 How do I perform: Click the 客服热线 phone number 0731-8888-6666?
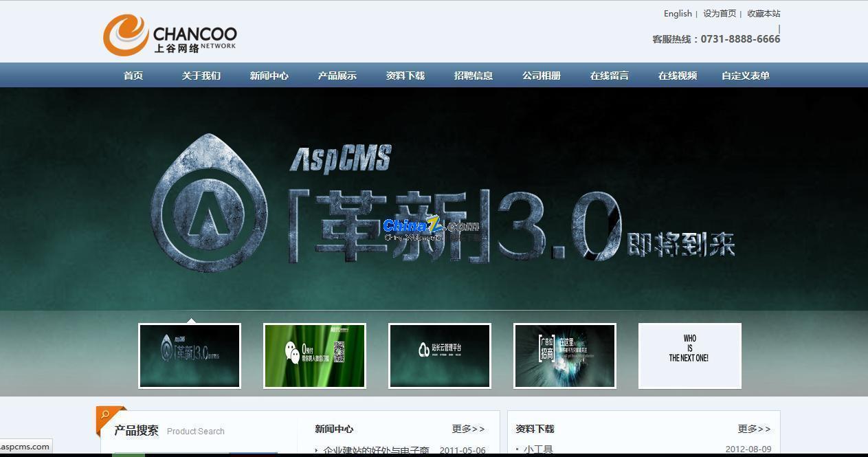pos(740,39)
